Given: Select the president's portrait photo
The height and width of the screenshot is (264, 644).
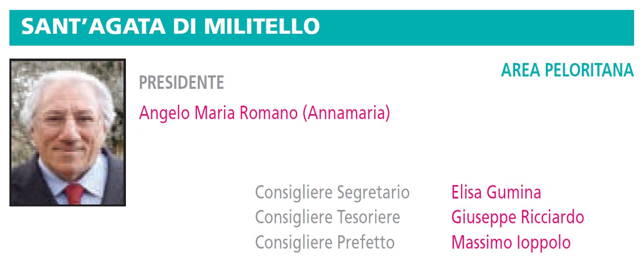Looking at the screenshot, I should click(67, 132).
